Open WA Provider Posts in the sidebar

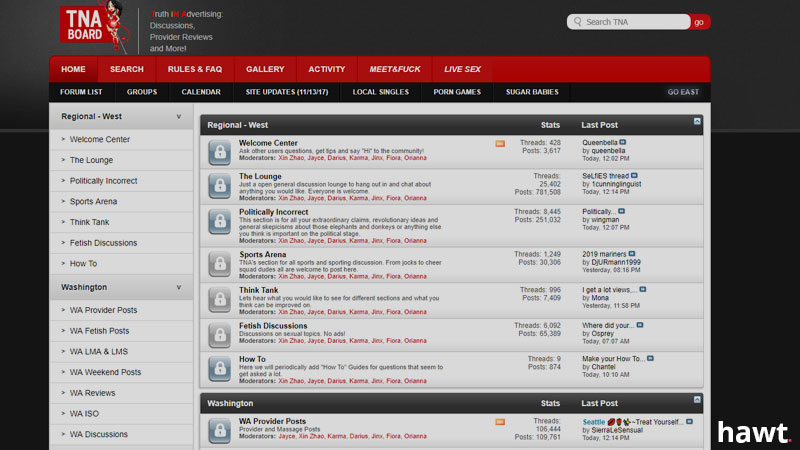[x=104, y=310]
